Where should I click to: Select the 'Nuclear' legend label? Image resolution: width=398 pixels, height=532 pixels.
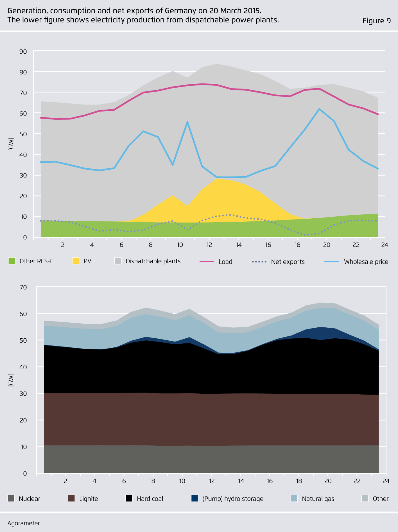[x=30, y=499]
